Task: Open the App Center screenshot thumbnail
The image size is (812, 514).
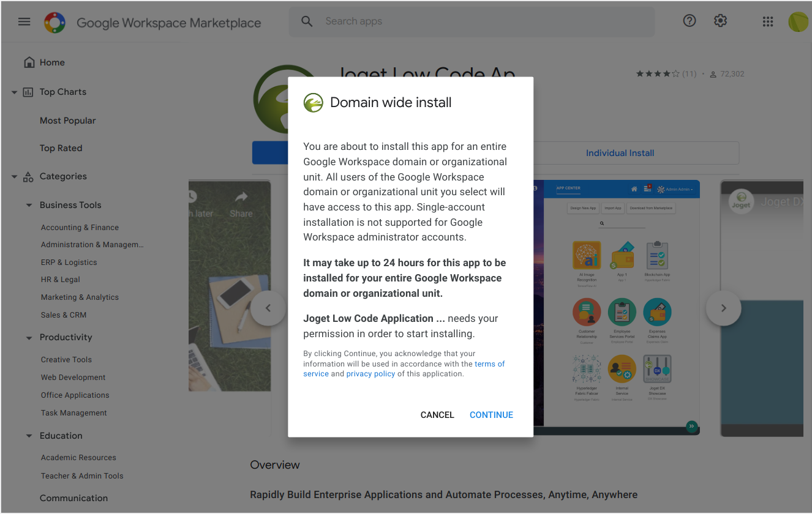Action: [x=617, y=308]
